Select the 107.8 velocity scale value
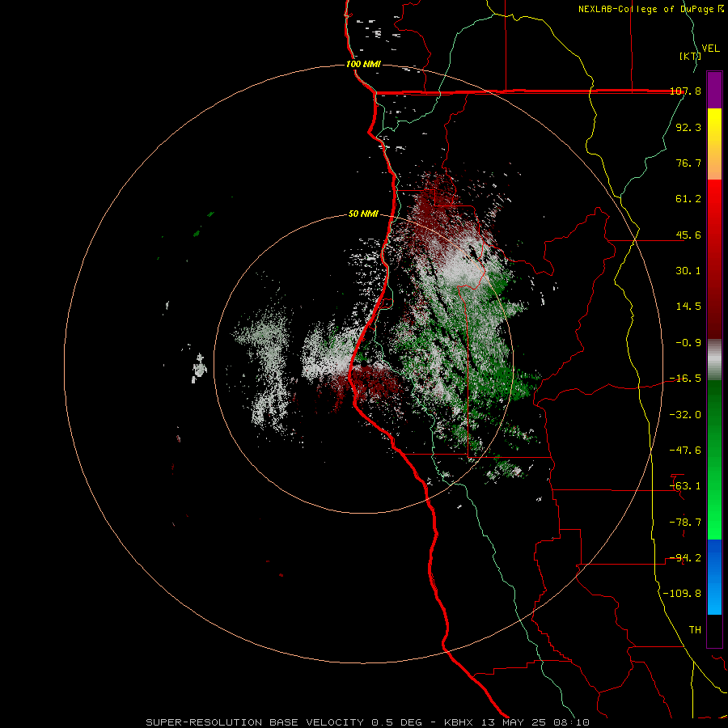 685,91
